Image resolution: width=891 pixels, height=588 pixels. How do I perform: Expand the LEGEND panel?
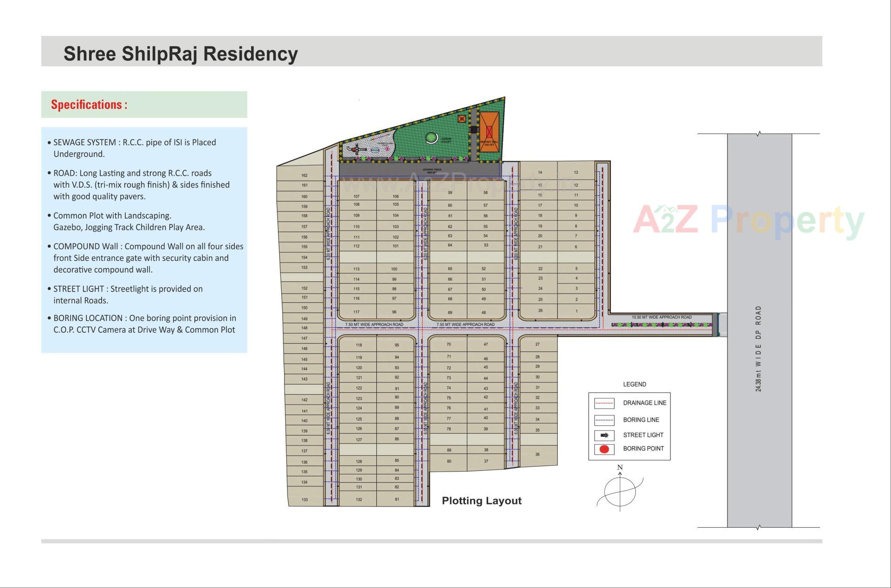634,383
